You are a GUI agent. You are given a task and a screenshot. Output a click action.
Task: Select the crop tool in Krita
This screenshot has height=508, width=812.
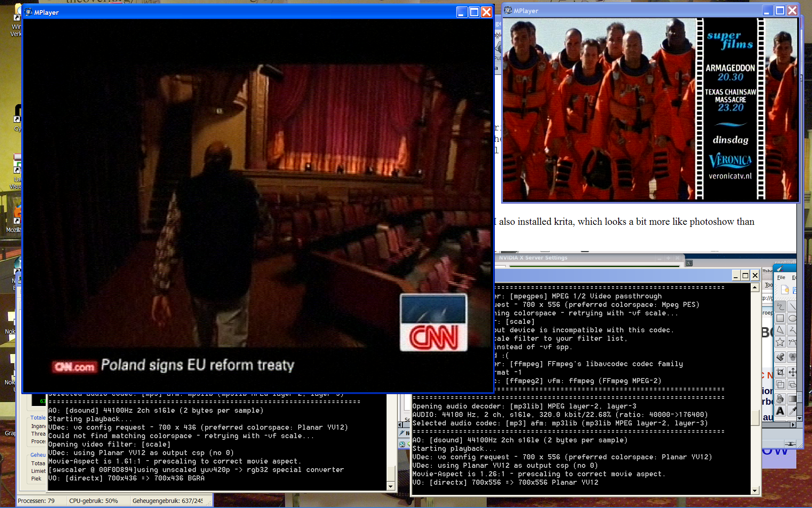780,372
